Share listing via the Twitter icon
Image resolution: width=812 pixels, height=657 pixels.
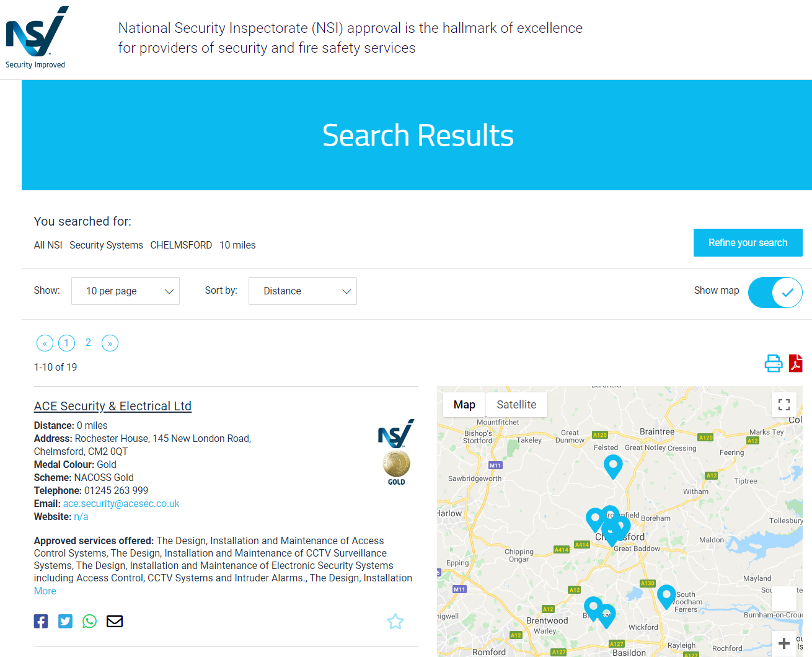click(x=65, y=621)
